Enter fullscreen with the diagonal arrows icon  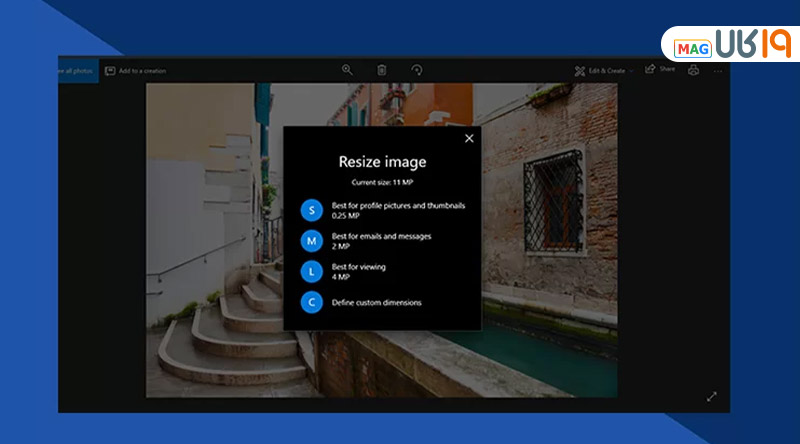(712, 396)
